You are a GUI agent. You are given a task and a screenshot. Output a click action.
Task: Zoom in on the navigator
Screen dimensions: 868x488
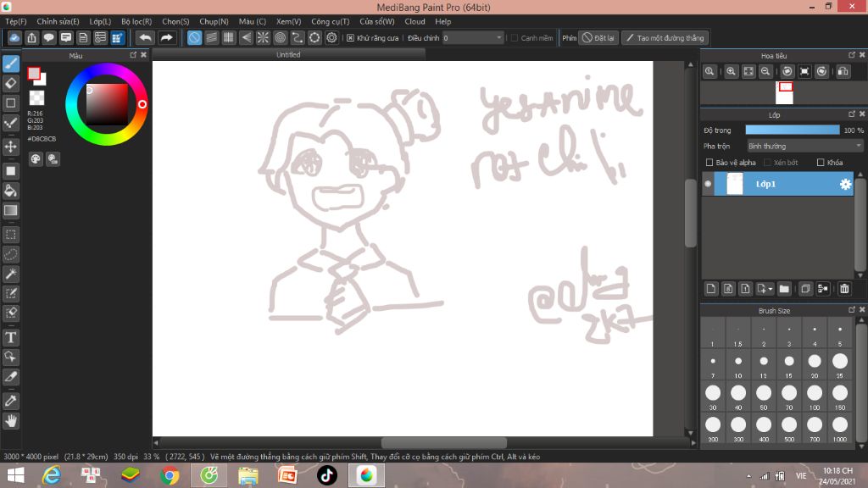click(731, 71)
